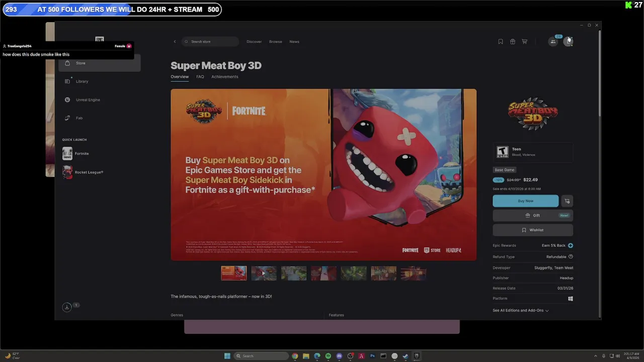
Task: Click the ESRB Teen rating box
Action: click(533, 152)
